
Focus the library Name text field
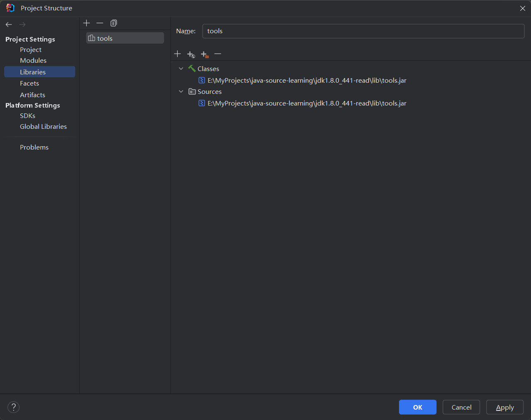tap(363, 31)
